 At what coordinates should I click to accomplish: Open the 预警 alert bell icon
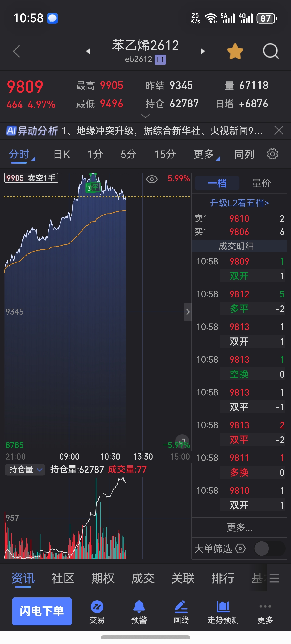pyautogui.click(x=139, y=612)
